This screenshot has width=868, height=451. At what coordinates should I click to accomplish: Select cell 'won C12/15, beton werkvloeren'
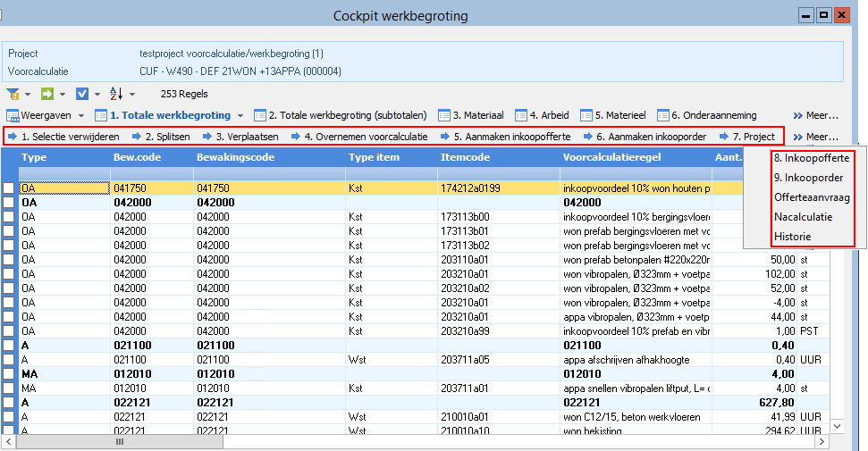636,417
